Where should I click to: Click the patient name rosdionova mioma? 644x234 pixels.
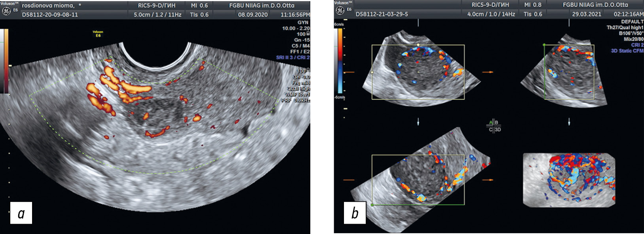[x=49, y=6]
